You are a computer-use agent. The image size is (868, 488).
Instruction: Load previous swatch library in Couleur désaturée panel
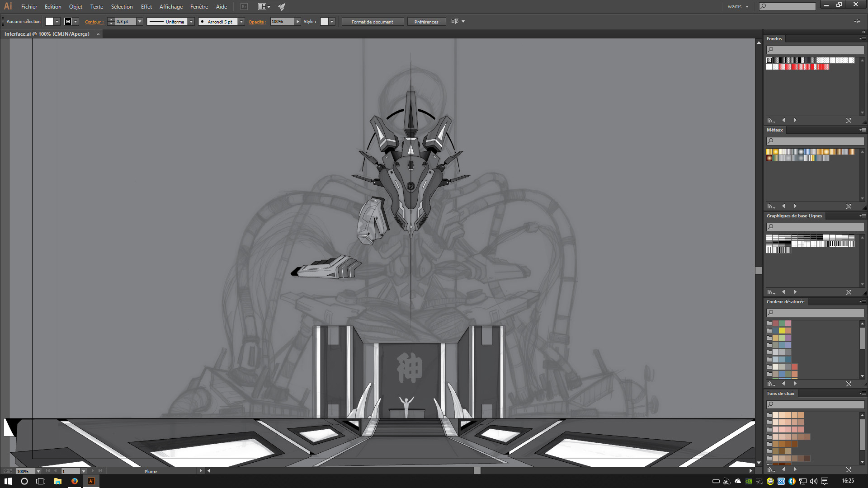click(783, 384)
